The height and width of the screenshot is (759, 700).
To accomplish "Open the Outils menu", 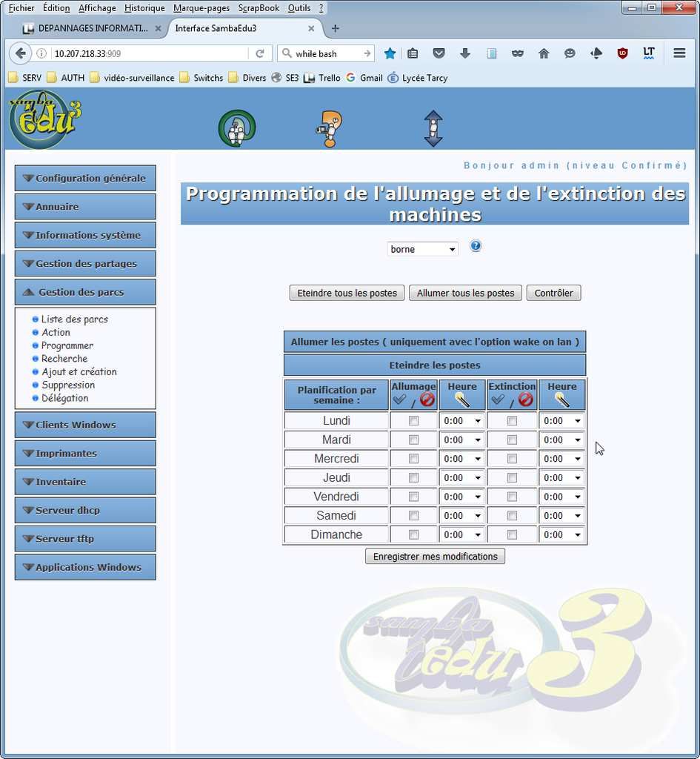I will [x=299, y=7].
